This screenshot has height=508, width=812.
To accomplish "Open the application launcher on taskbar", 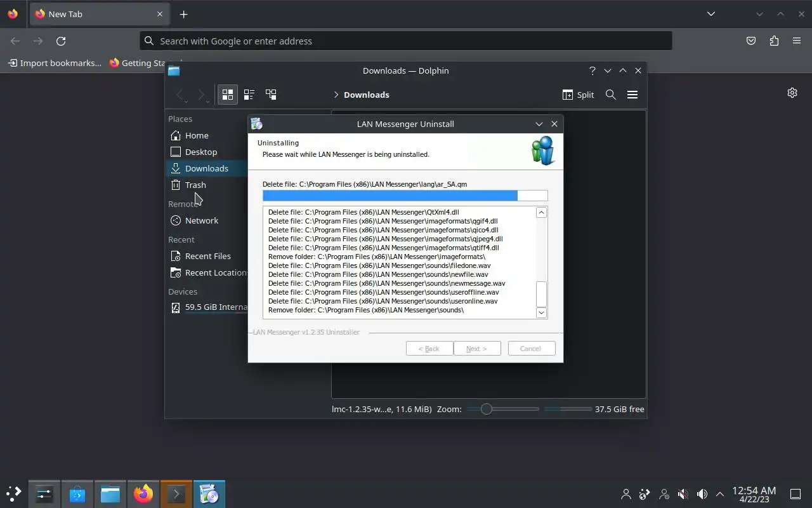I will 14,493.
